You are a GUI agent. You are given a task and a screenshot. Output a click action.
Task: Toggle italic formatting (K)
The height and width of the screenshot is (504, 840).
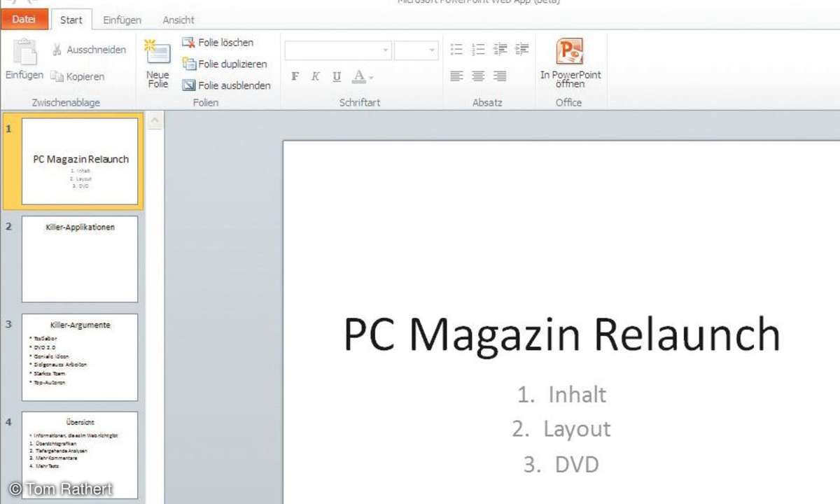316,76
